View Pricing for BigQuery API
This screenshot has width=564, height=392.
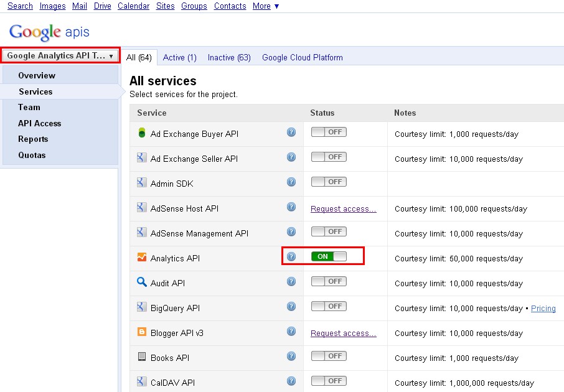pyautogui.click(x=543, y=308)
